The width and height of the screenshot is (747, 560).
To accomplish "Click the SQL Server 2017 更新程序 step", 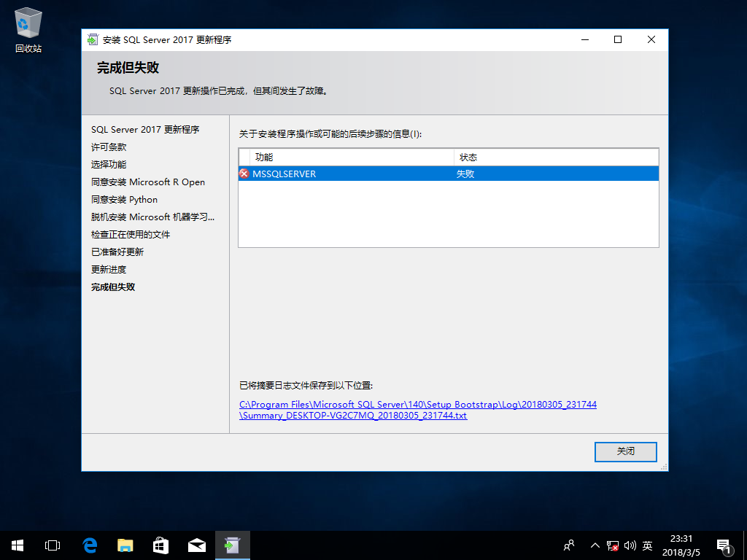I will tap(145, 130).
